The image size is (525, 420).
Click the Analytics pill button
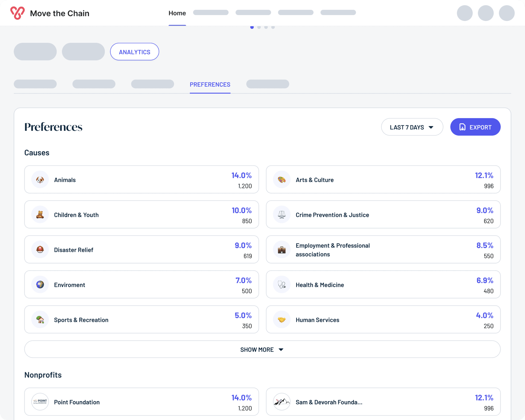tap(135, 52)
